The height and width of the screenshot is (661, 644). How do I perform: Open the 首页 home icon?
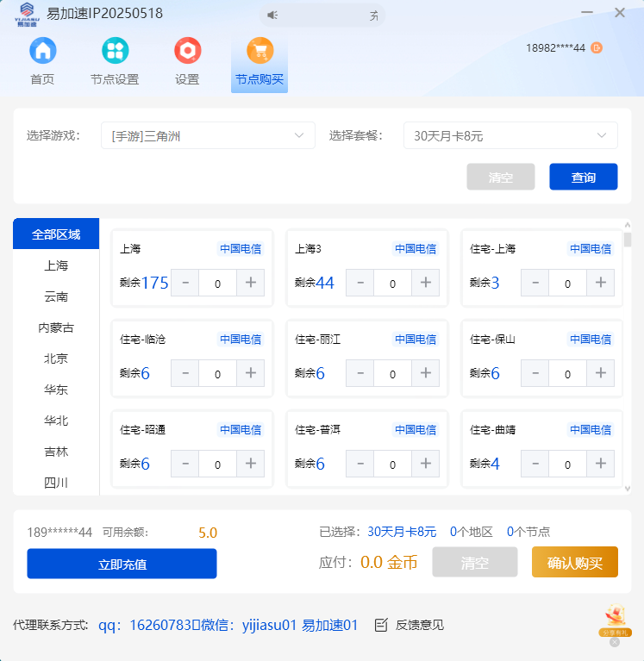[42, 51]
